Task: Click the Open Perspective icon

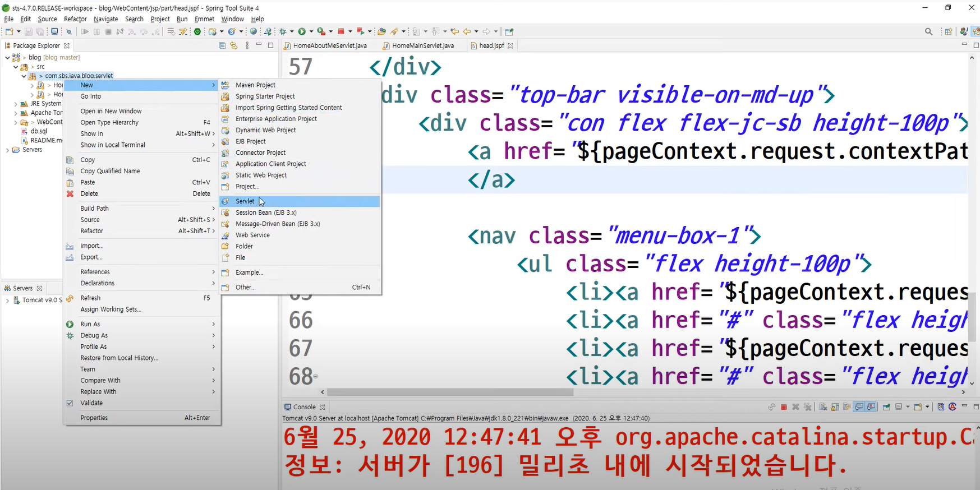Action: 948,31
